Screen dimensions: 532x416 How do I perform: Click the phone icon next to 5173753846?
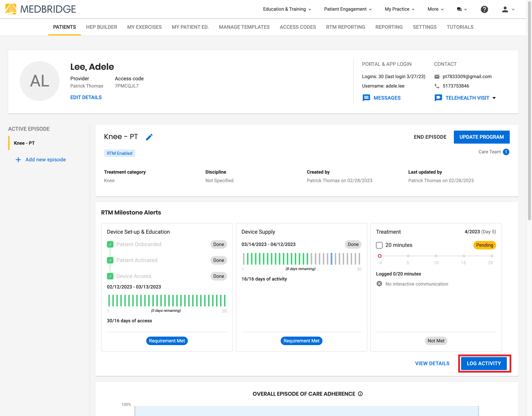[x=437, y=86]
